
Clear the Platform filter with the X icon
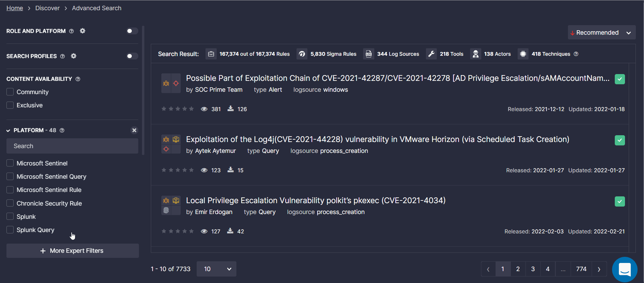pos(134,130)
